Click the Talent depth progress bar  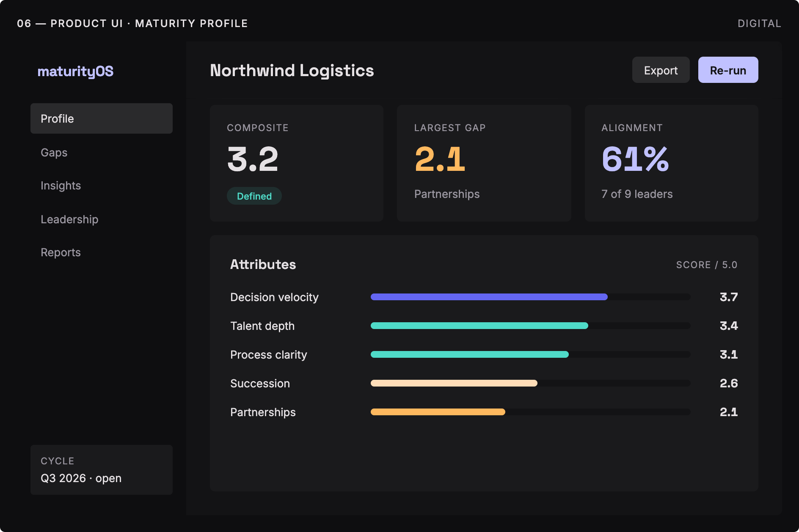coord(530,326)
